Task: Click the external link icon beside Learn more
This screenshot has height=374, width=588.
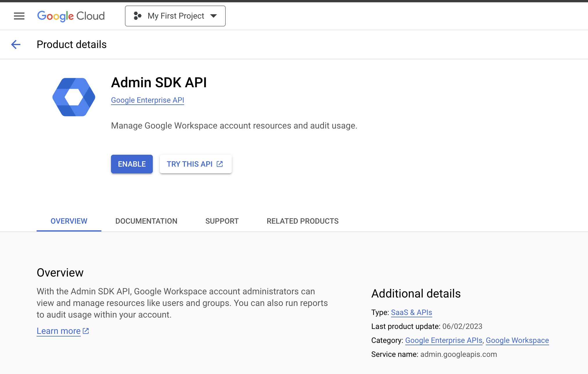Action: pos(85,330)
